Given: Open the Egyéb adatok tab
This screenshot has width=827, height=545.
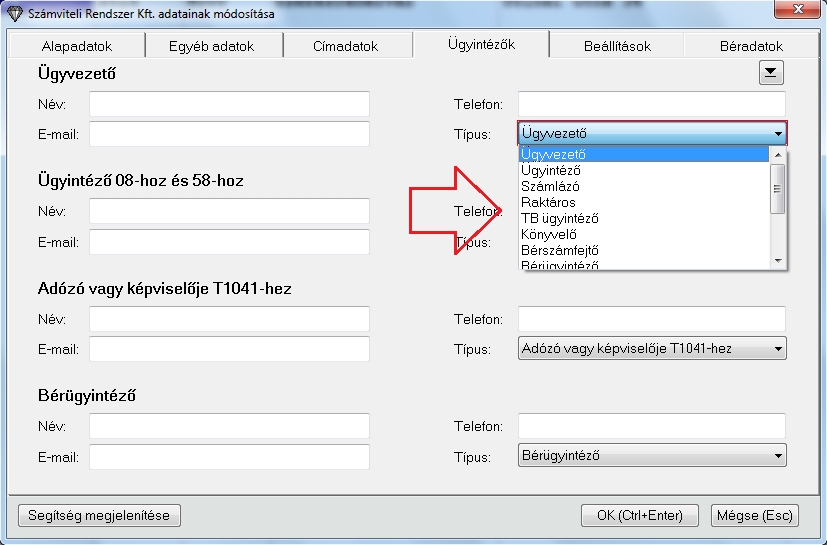Looking at the screenshot, I should (212, 46).
